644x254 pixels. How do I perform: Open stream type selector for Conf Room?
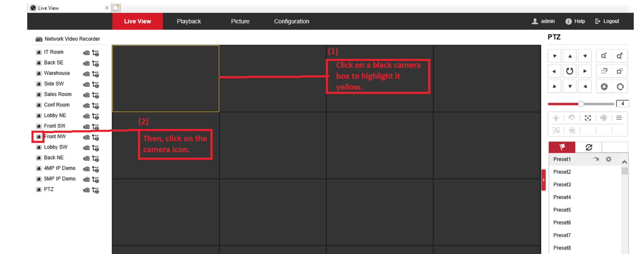pyautogui.click(x=95, y=106)
